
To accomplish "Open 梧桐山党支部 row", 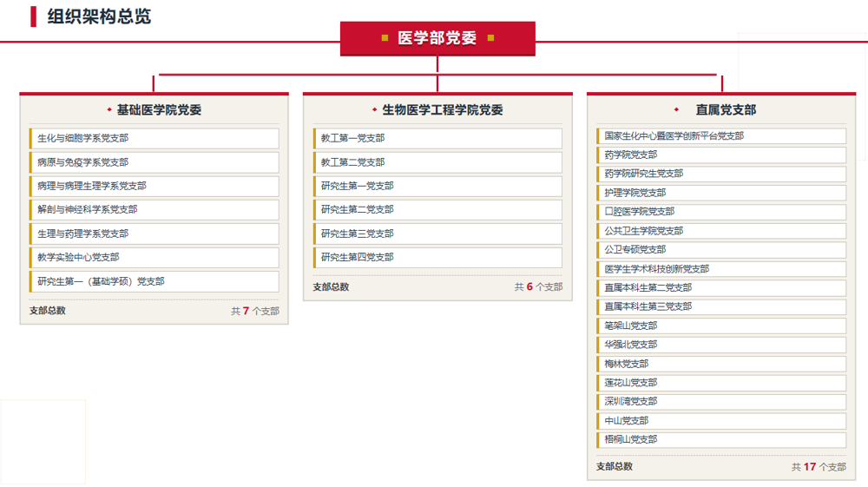I will pos(721,440).
